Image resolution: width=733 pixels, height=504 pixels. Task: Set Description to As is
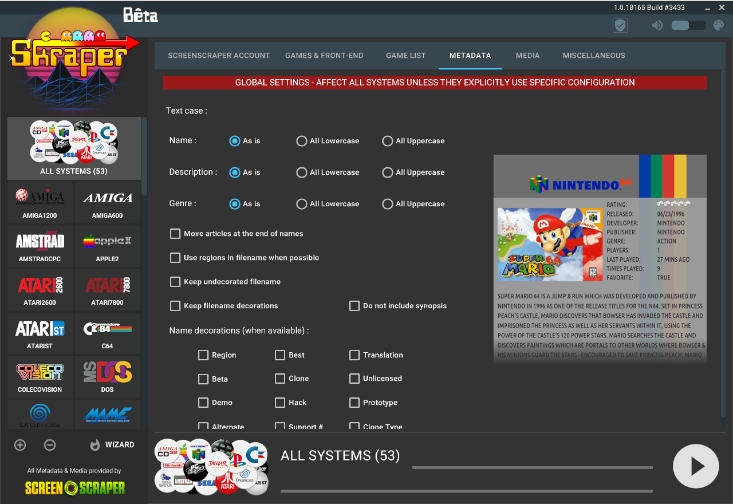click(x=235, y=173)
